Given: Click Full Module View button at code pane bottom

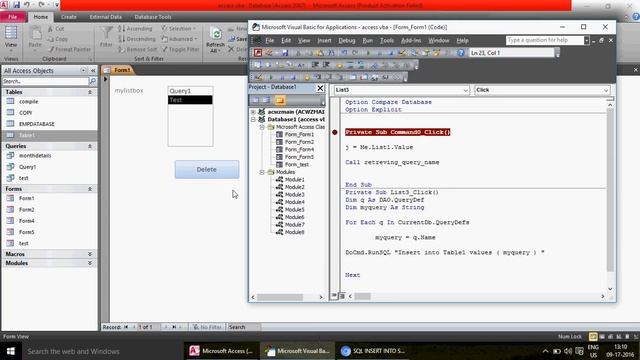Looking at the screenshot, I should pyautogui.click(x=342, y=296).
